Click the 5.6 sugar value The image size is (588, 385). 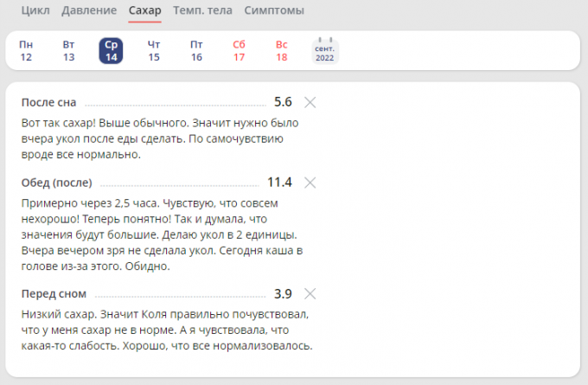283,102
